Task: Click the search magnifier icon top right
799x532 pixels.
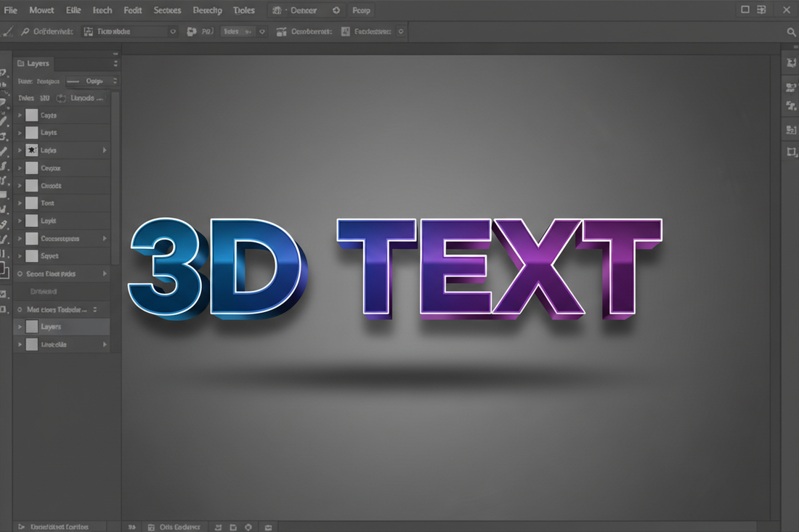Action: (x=790, y=32)
